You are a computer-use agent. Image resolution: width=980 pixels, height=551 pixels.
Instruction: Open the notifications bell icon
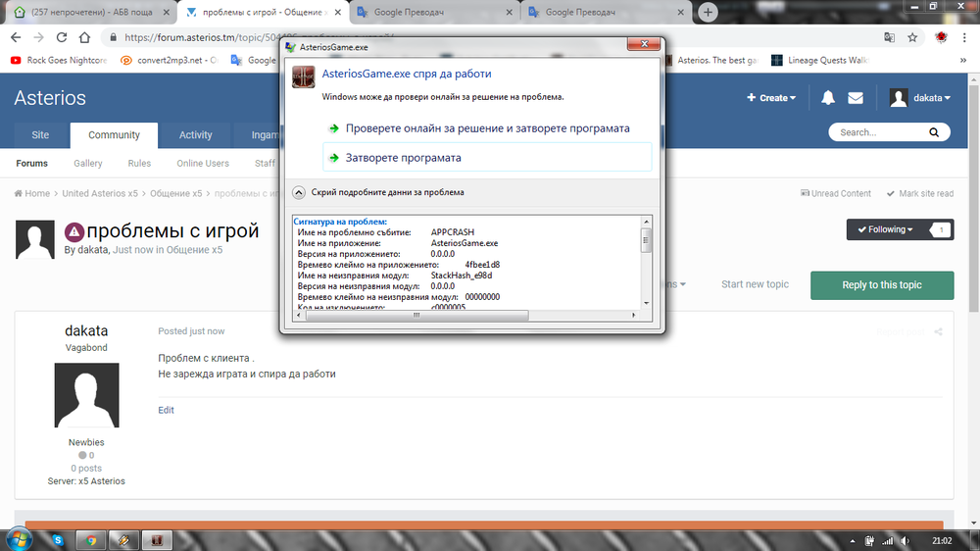click(828, 98)
